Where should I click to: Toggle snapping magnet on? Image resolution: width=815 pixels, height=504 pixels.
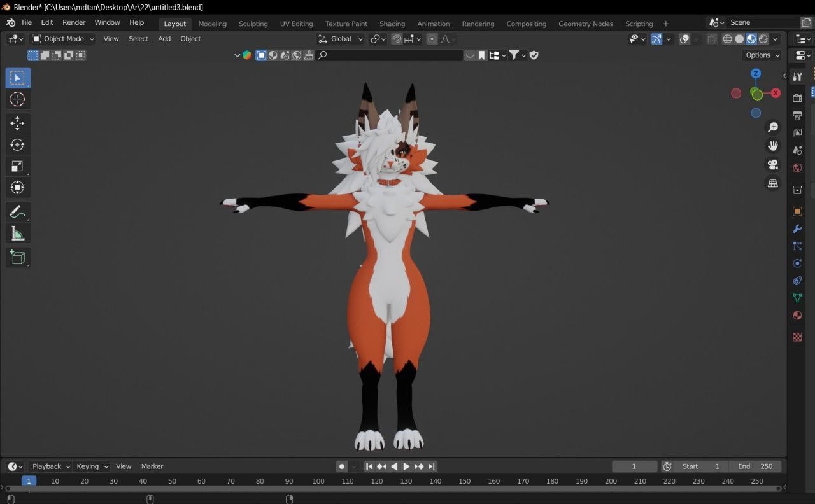pos(397,39)
